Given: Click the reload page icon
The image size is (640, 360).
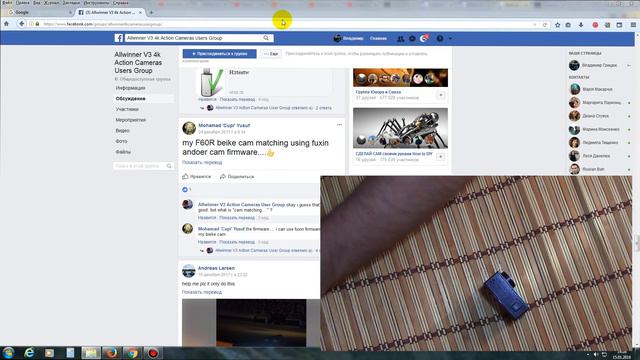Looking at the screenshot, I should pyautogui.click(x=544, y=24).
